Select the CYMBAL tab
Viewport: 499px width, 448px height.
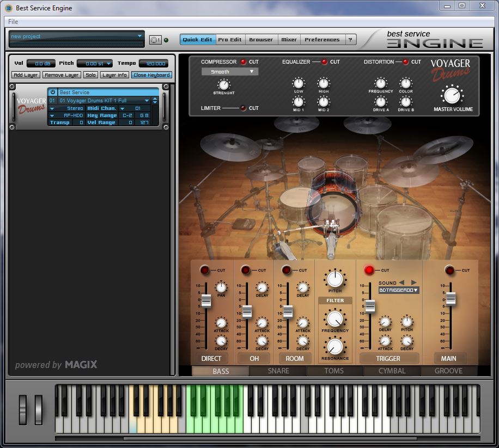[392, 371]
